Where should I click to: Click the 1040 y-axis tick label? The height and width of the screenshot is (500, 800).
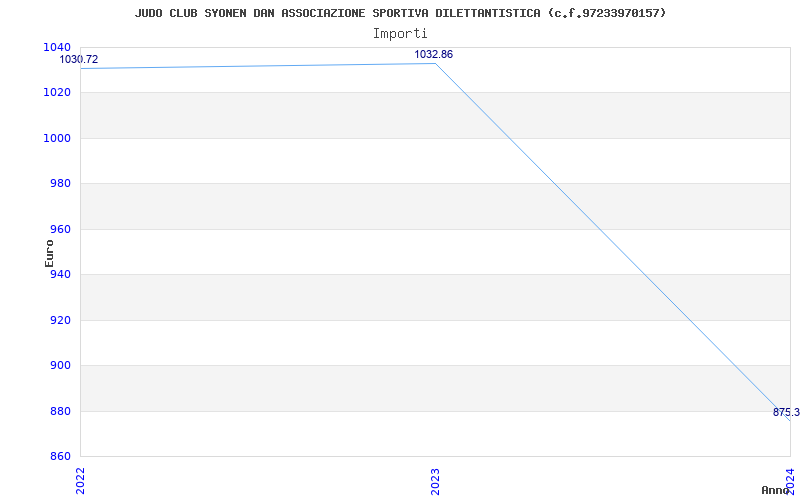57,47
